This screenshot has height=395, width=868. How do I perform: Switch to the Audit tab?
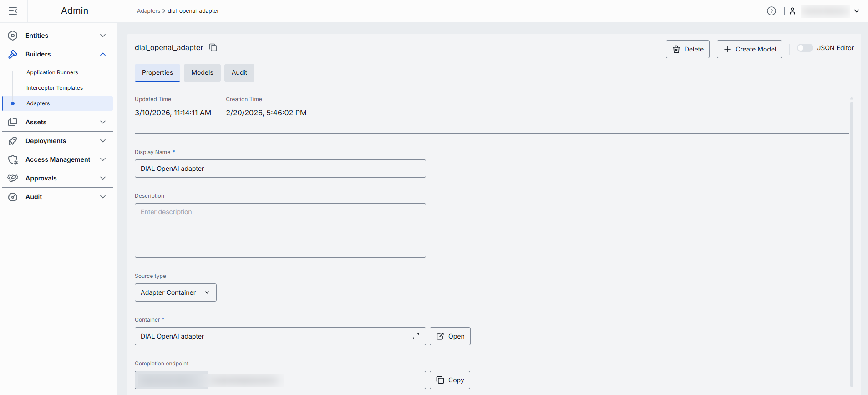[x=239, y=72]
